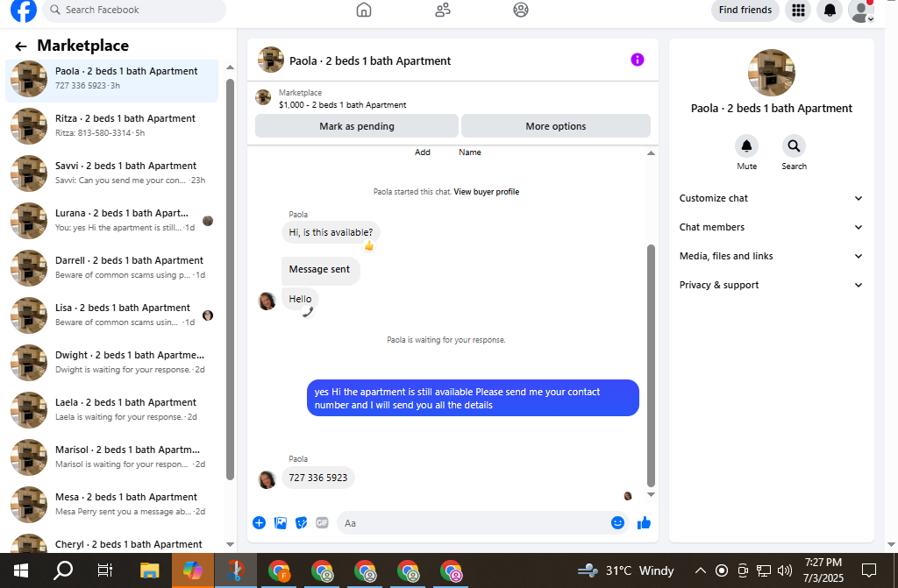Screen dimensions: 898x588
Task: Click chat scroll down arrow
Action: (x=651, y=495)
